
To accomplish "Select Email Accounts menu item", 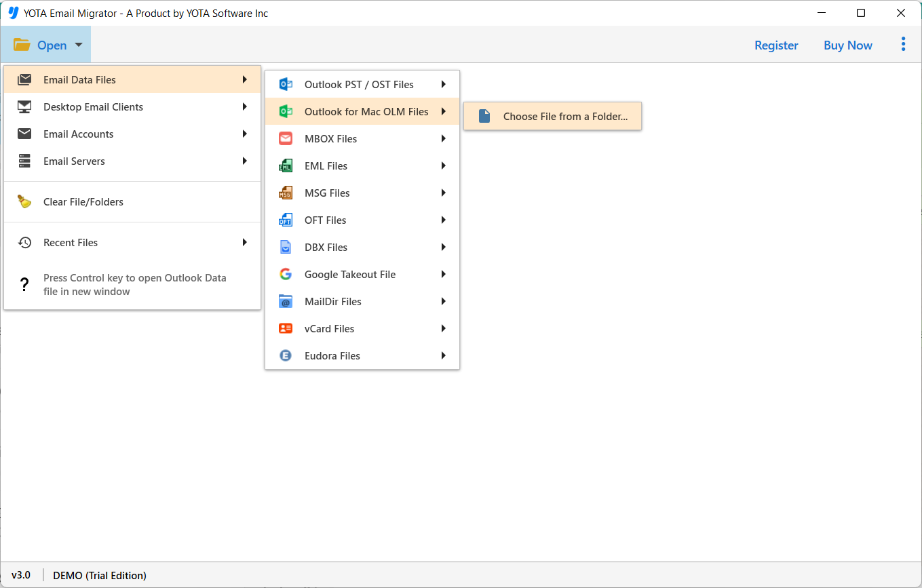I will 78,134.
